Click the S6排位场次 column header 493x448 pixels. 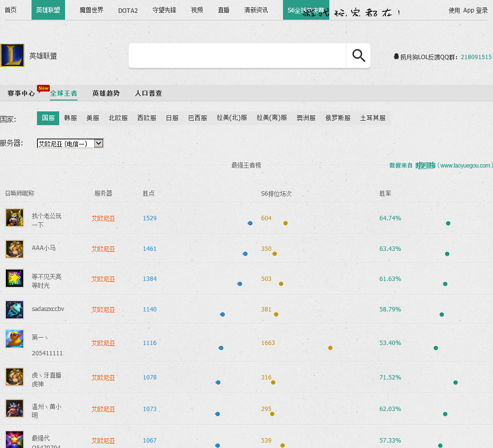[277, 194]
